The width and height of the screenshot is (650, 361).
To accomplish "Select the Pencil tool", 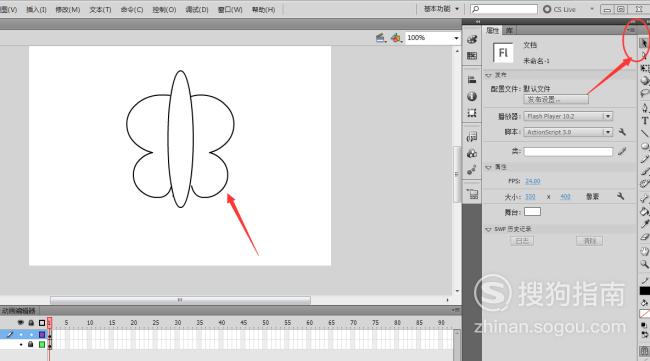I will (x=645, y=159).
